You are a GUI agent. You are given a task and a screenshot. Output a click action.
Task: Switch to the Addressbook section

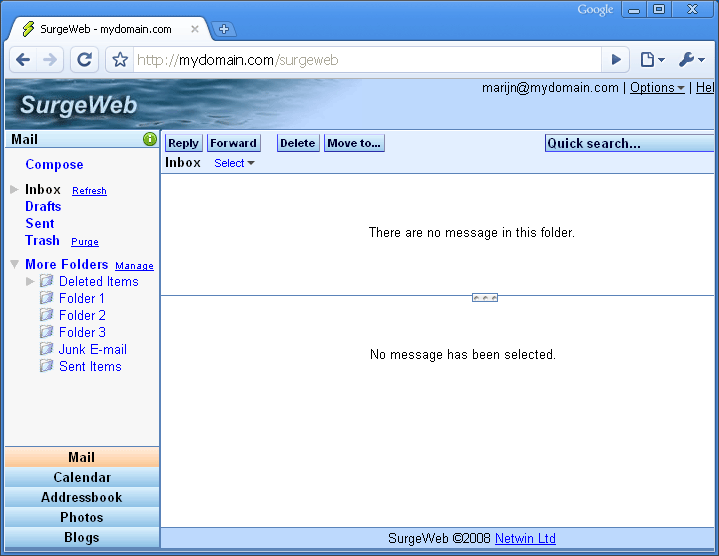click(82, 497)
